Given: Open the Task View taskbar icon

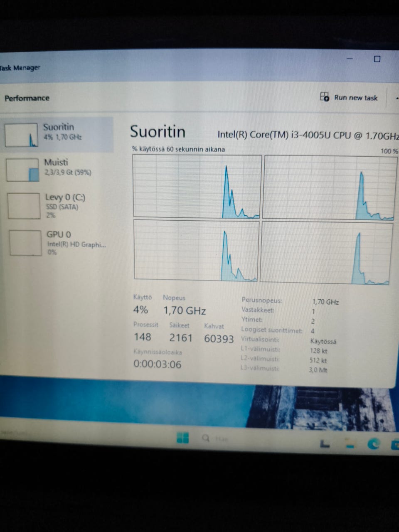Looking at the screenshot, I should pos(325,443).
